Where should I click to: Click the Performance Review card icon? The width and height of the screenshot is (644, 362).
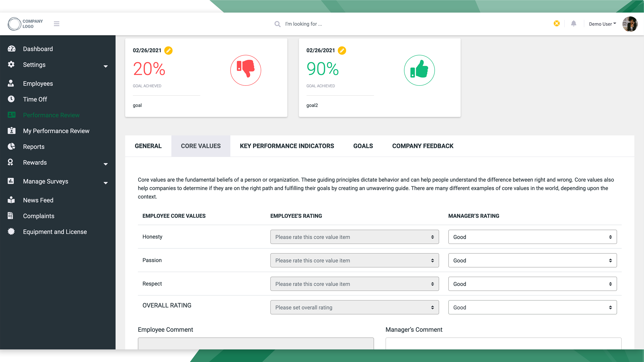click(x=12, y=115)
